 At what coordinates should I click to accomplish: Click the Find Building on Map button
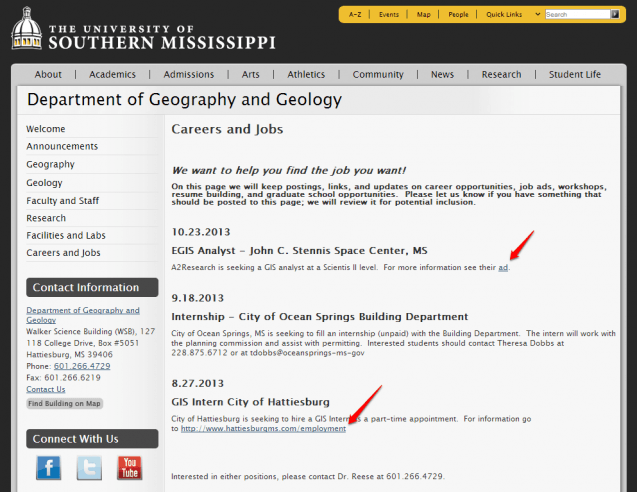(64, 404)
